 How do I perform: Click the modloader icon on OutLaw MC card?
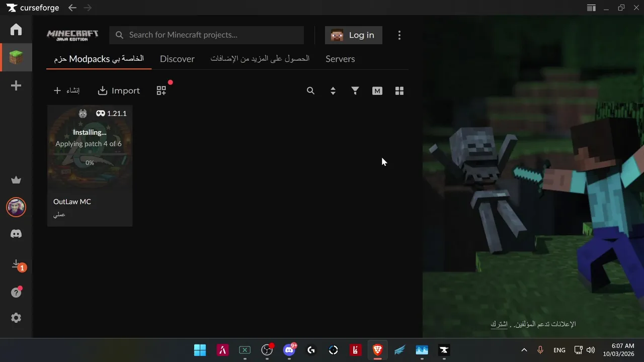coord(83,114)
